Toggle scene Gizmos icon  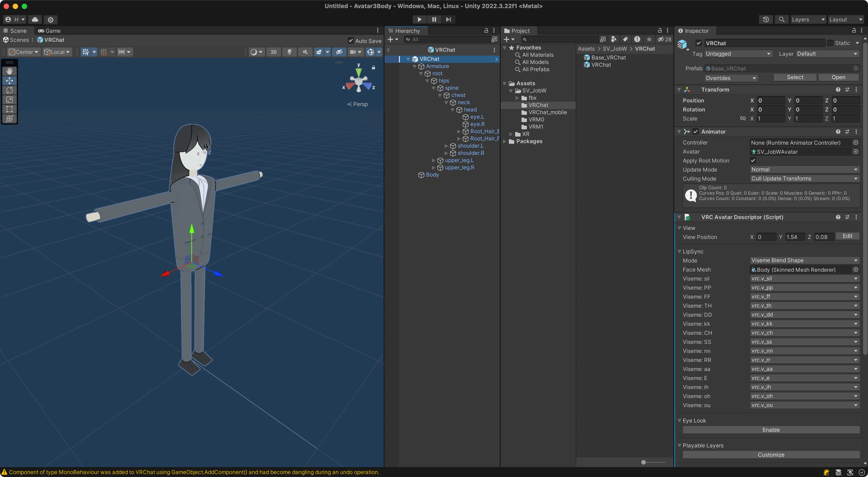(x=370, y=52)
